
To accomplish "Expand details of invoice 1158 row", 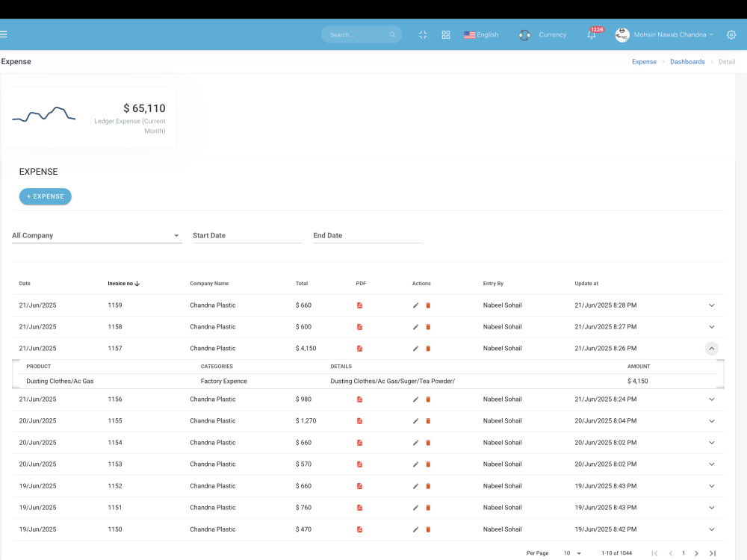I will coord(712,327).
